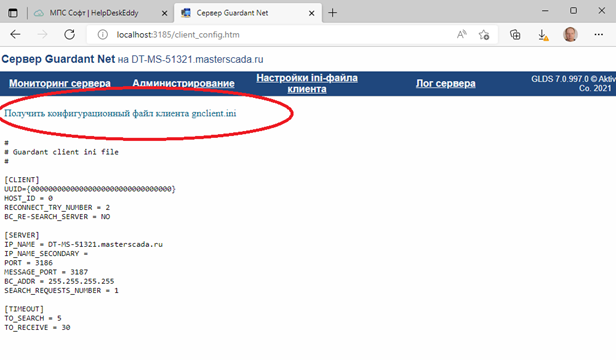Open the user profile avatar
Viewport: 616px width, 360px height.
coord(570,35)
